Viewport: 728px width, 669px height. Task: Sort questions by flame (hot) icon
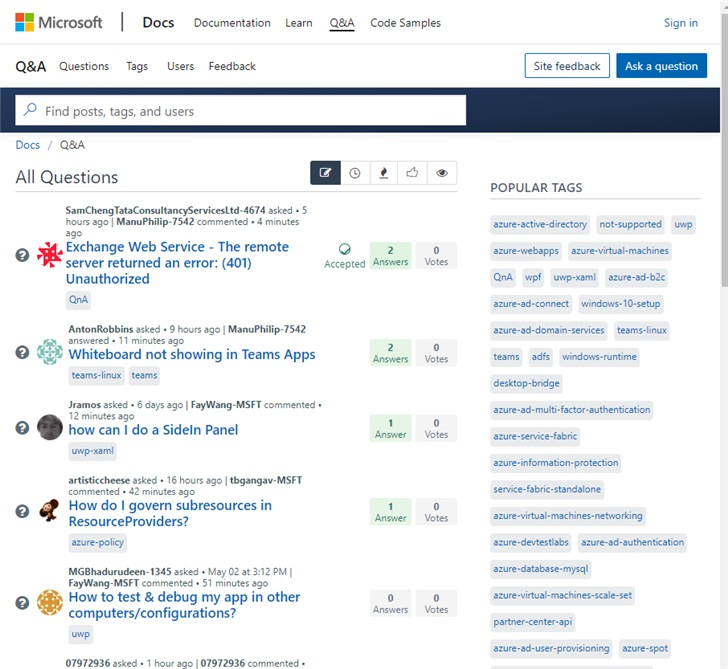pos(384,173)
